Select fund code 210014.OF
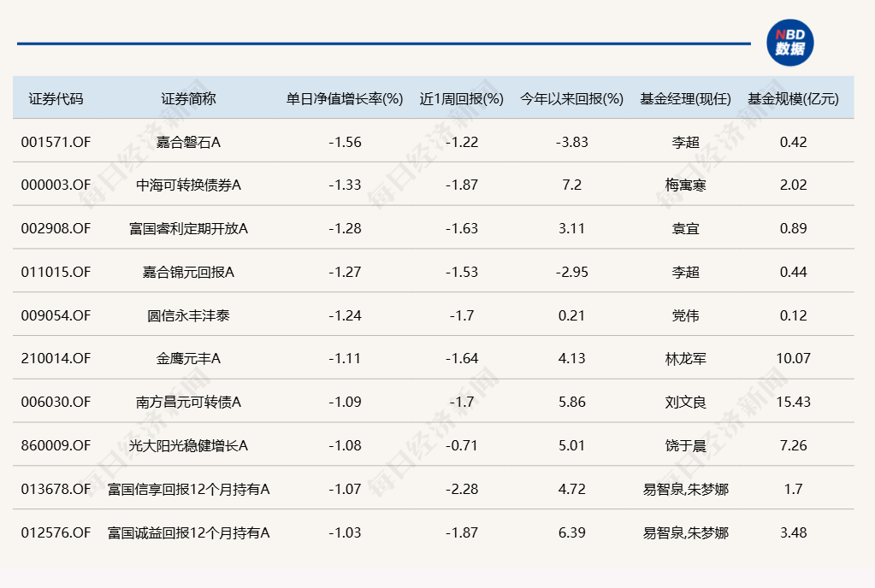 click(x=56, y=358)
